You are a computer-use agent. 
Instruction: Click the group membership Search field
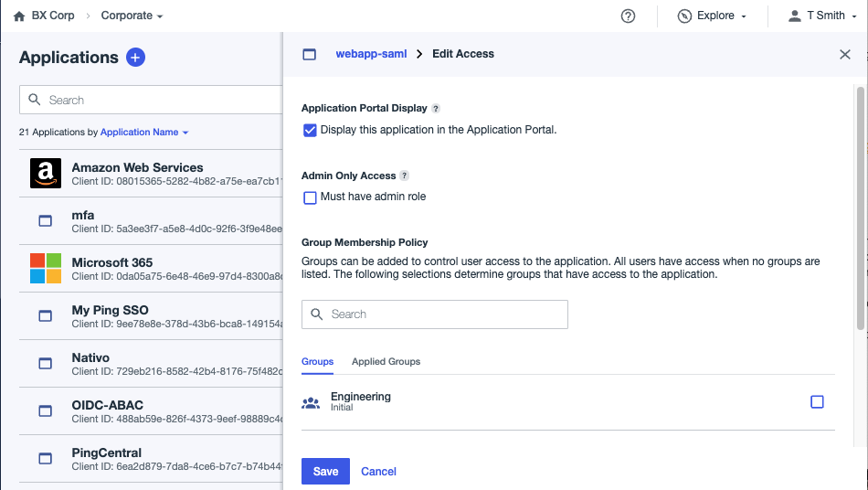(x=435, y=314)
